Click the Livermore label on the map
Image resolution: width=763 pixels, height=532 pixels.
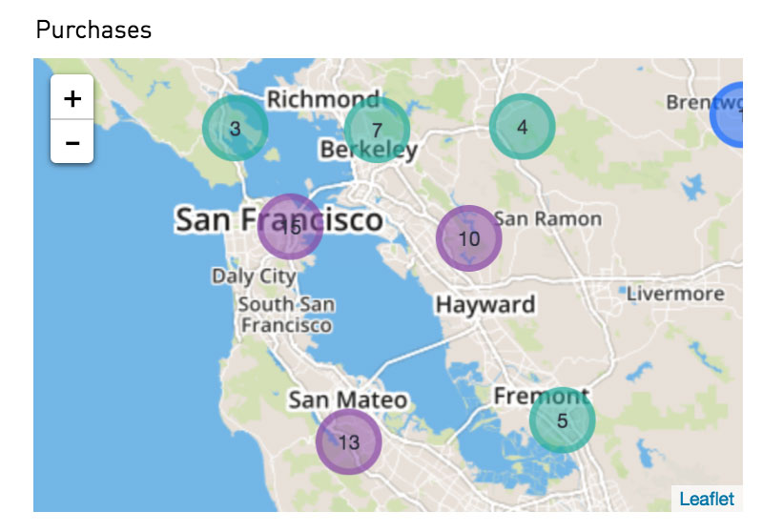click(x=675, y=294)
